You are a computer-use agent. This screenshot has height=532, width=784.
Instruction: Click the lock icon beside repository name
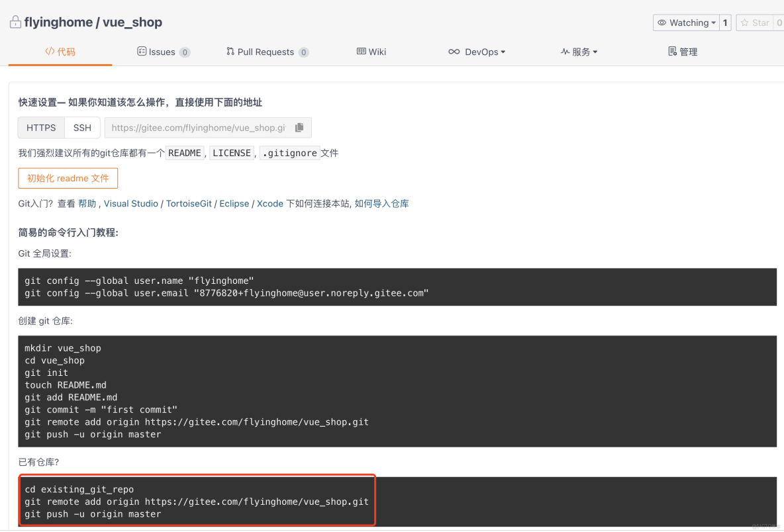[15, 21]
